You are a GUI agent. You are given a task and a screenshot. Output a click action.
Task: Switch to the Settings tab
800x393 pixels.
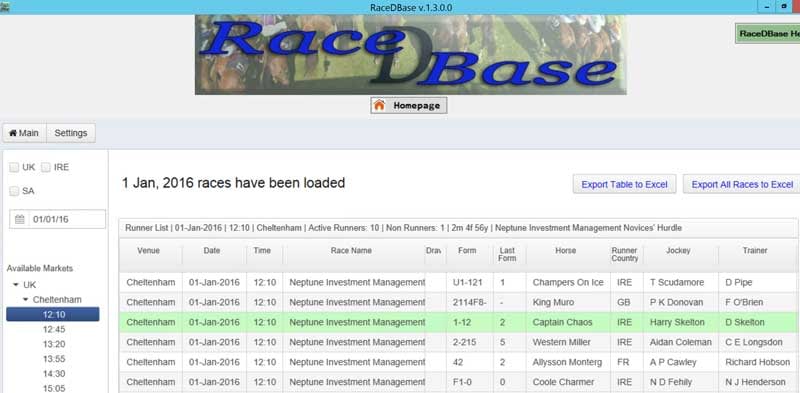71,133
